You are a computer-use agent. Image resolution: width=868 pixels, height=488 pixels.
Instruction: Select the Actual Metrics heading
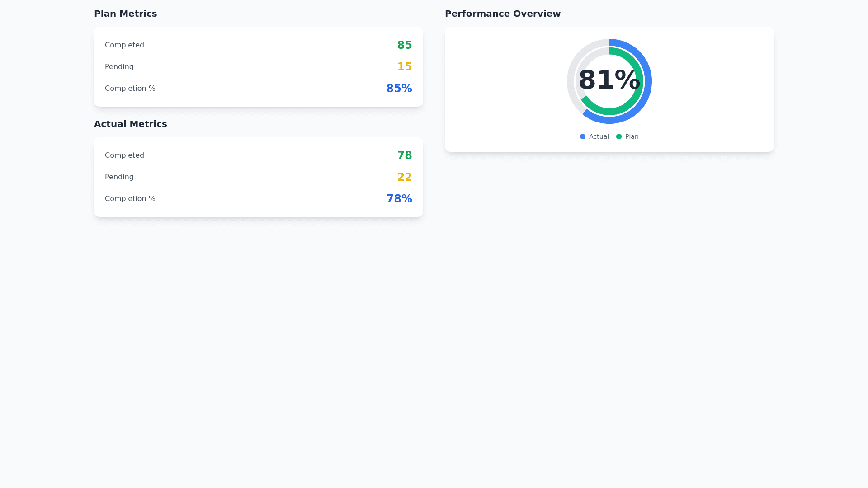pos(130,124)
